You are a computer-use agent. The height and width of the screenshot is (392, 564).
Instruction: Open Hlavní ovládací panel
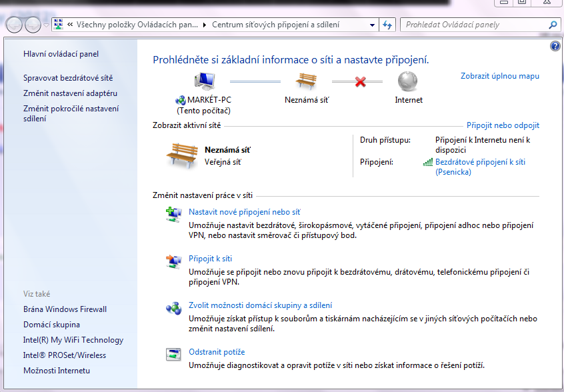point(61,54)
